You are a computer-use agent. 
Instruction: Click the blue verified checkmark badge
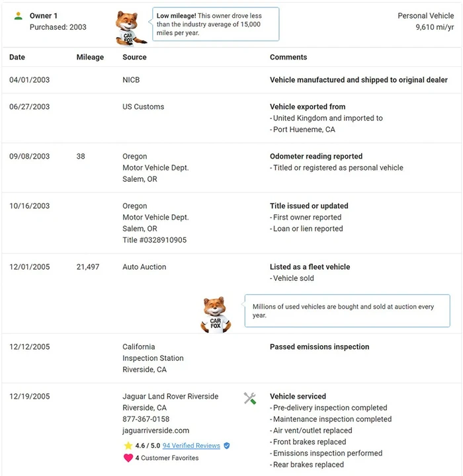(x=227, y=446)
